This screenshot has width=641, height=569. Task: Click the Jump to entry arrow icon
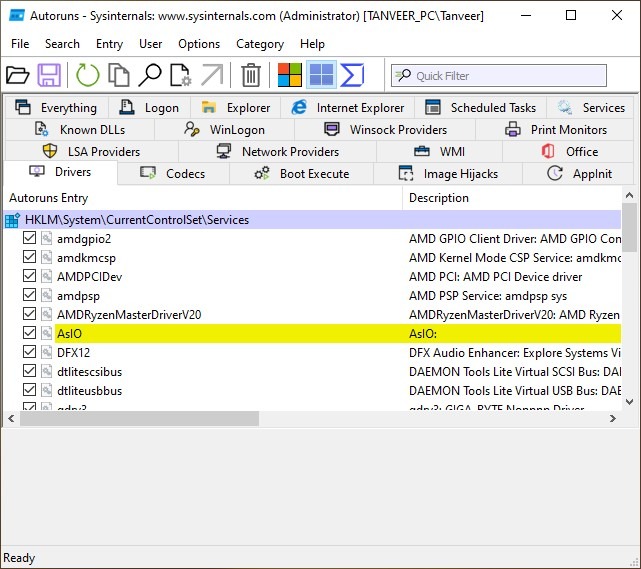click(212, 75)
